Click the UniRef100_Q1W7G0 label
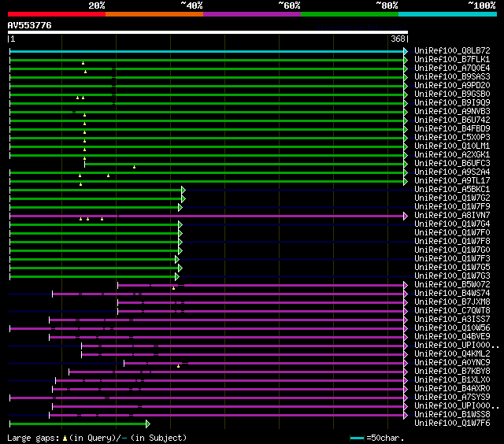This screenshot has height=444, width=504. [x=452, y=250]
